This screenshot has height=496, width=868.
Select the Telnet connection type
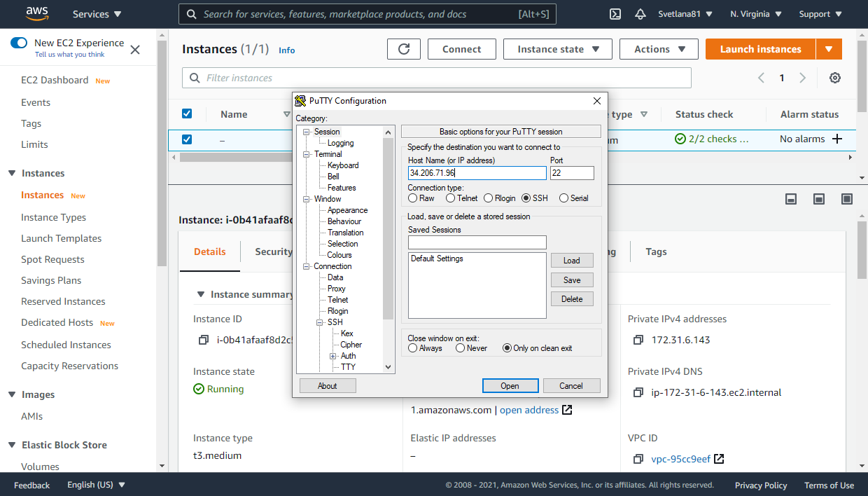pos(451,198)
